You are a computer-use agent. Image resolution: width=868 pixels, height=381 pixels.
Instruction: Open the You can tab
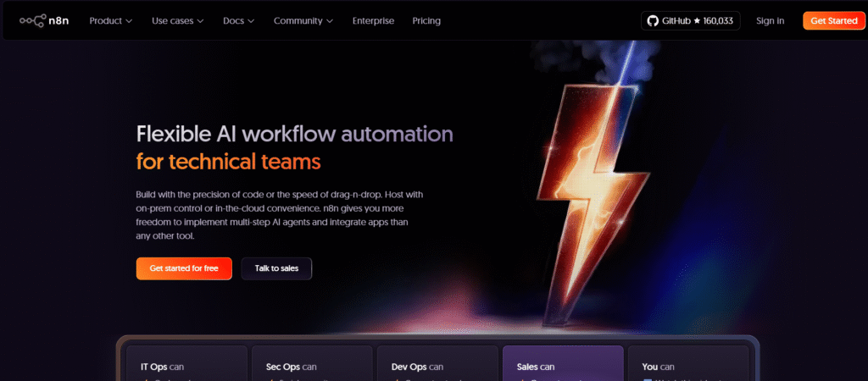tap(687, 365)
